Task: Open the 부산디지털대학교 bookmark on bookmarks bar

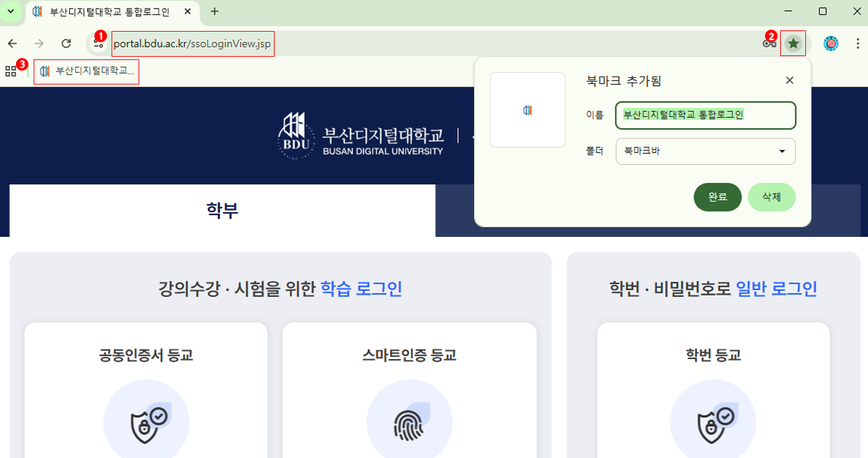Action: coord(86,71)
